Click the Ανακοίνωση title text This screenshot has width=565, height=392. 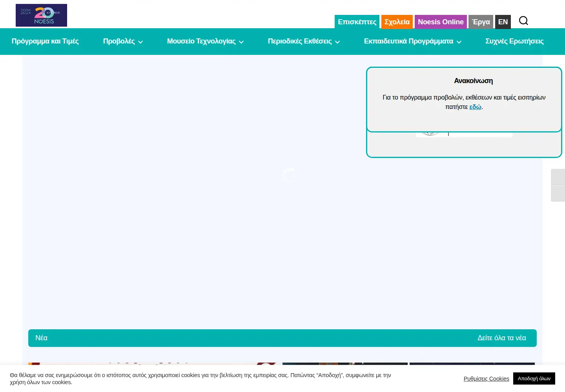[x=473, y=81]
